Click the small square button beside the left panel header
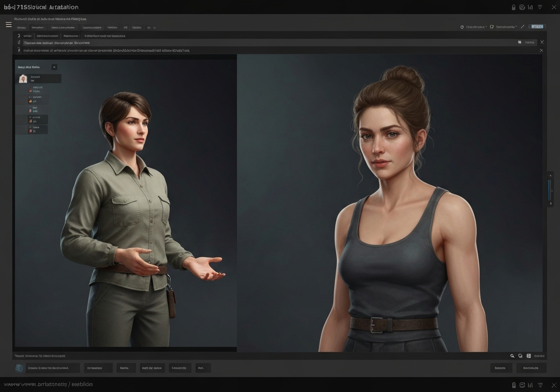The height and width of the screenshot is (392, 560). [54, 67]
